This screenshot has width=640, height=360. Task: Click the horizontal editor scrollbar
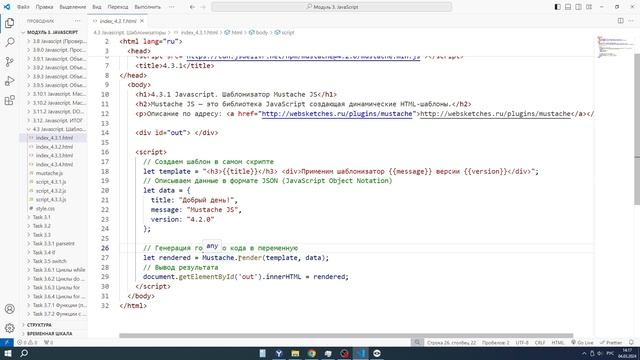(346, 336)
